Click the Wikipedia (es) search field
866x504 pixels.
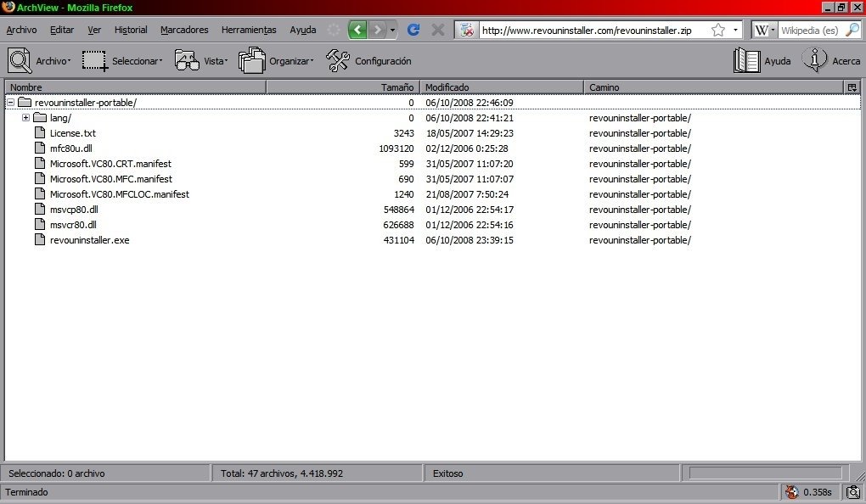pos(810,31)
